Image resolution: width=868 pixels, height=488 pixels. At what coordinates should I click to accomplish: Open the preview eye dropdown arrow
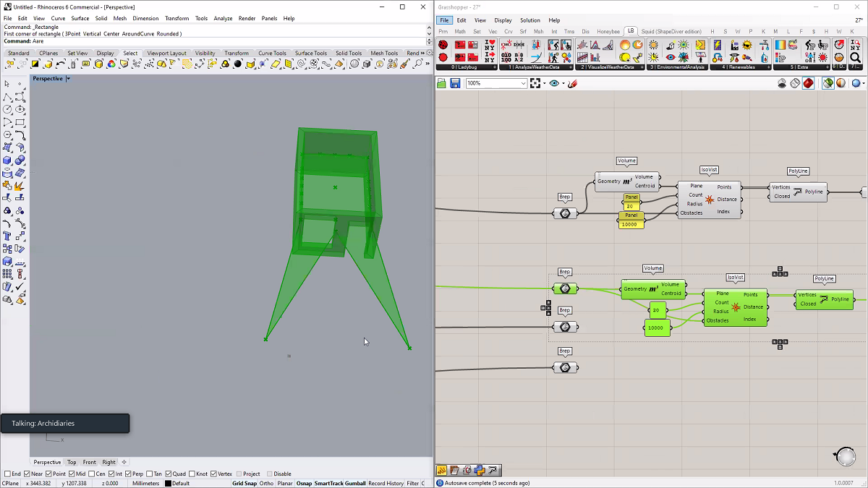563,83
